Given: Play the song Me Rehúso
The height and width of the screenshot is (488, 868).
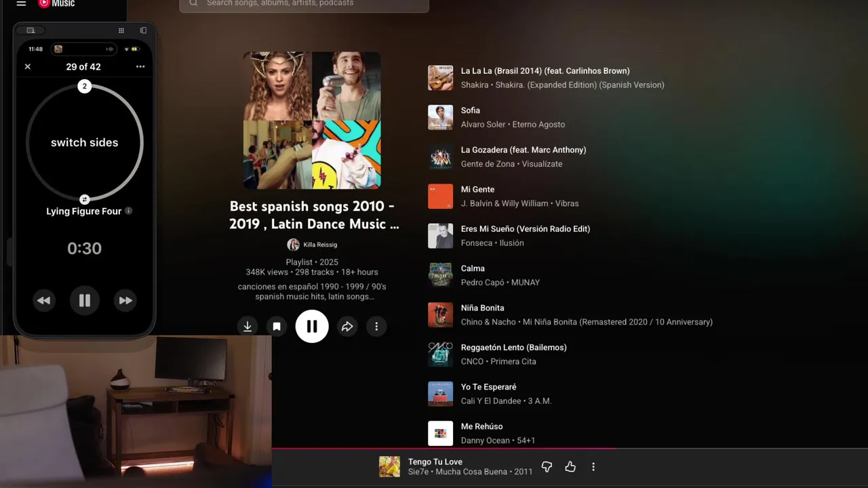Looking at the screenshot, I should coord(482,426).
